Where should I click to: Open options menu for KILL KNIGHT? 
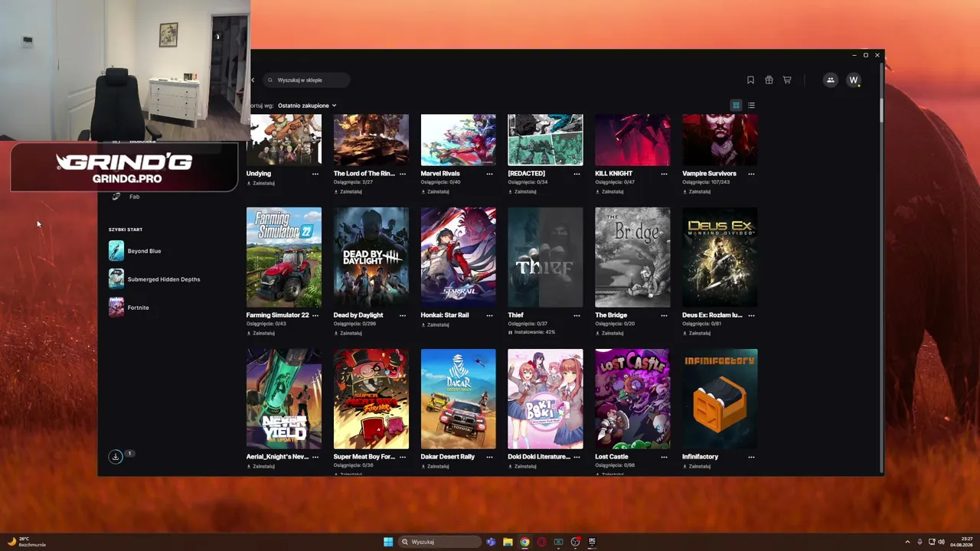[x=664, y=174]
